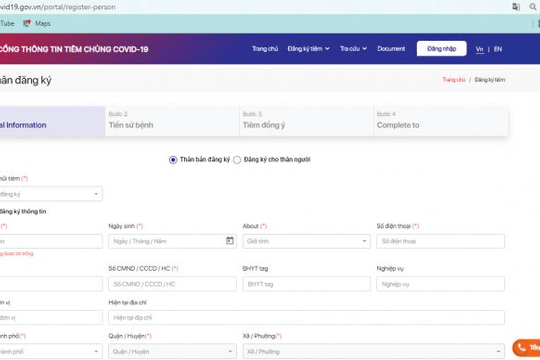Select the Personal Information step tab

(52, 121)
